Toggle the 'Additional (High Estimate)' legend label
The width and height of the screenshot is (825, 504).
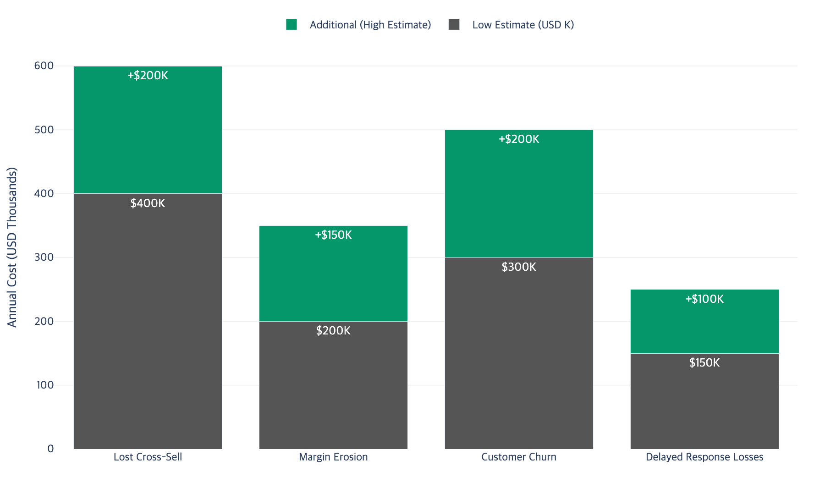[370, 25]
